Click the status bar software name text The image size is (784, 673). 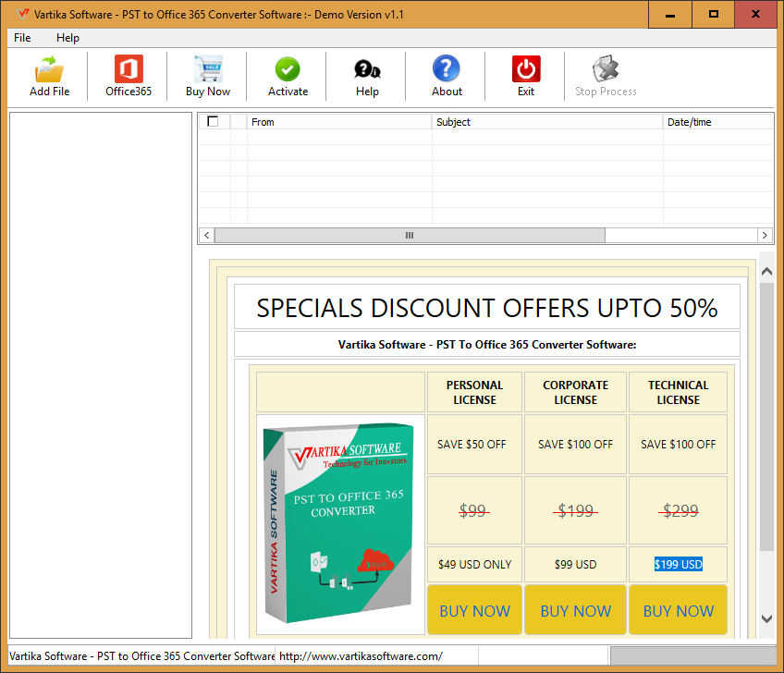pyautogui.click(x=142, y=656)
